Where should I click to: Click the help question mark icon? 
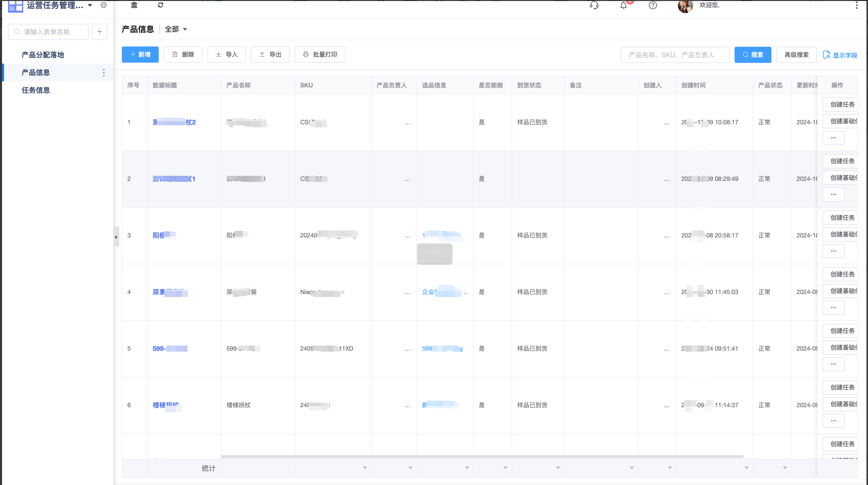pyautogui.click(x=653, y=6)
